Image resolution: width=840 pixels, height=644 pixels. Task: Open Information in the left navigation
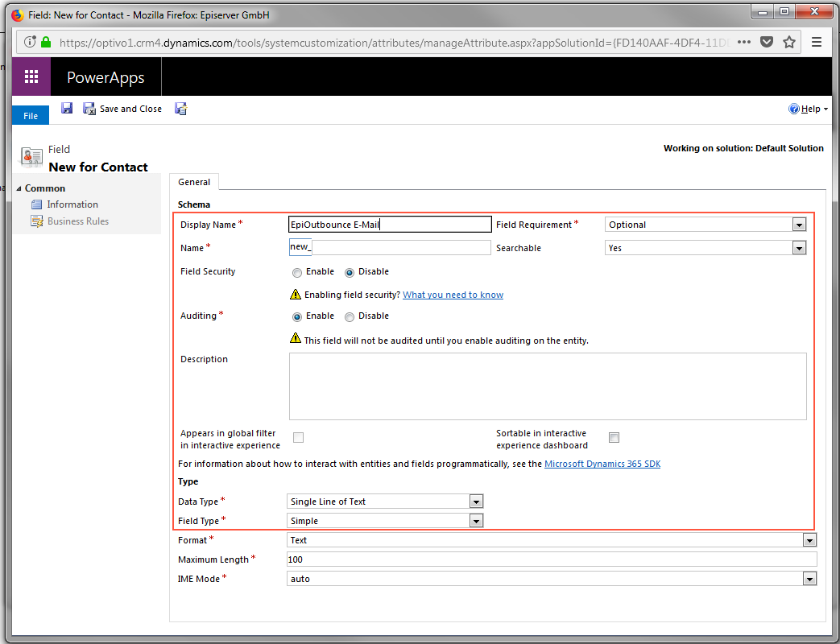[72, 204]
